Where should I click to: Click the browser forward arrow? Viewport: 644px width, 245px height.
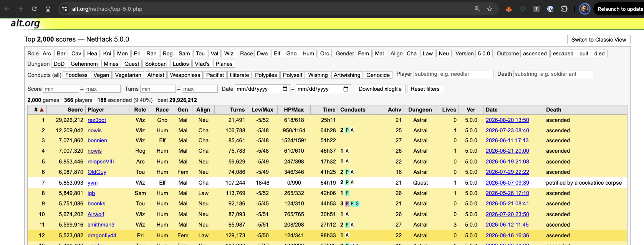click(x=20, y=9)
